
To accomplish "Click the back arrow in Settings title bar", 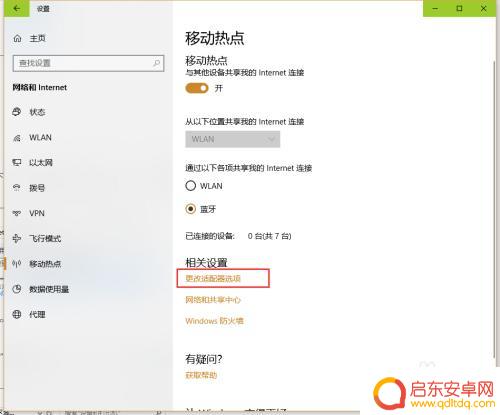I will [16, 8].
